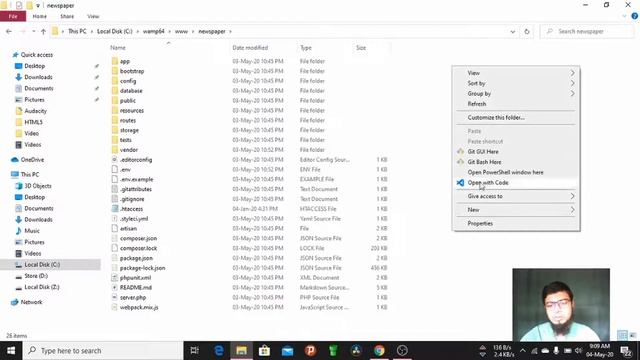Select the composer.json file

138,238
